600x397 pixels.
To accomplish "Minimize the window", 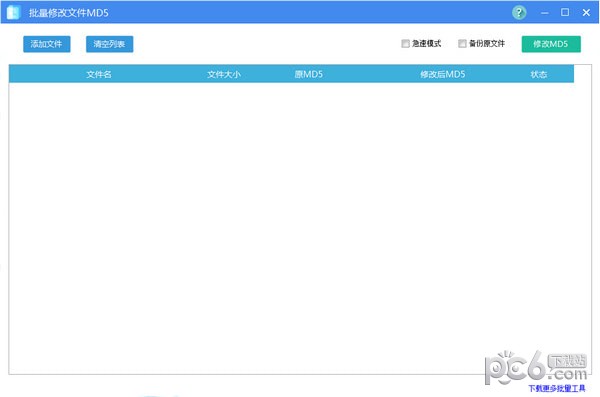I will (x=545, y=13).
